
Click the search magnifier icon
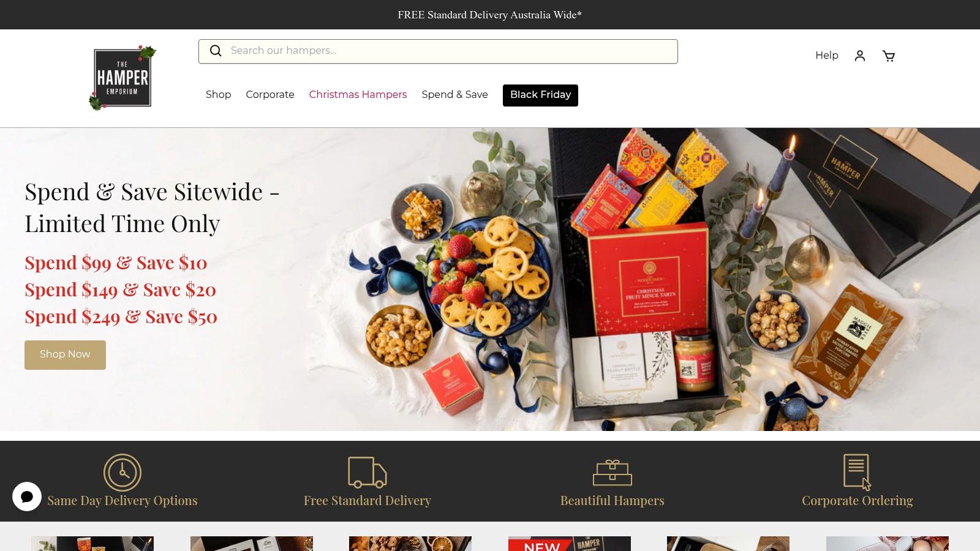click(x=216, y=51)
